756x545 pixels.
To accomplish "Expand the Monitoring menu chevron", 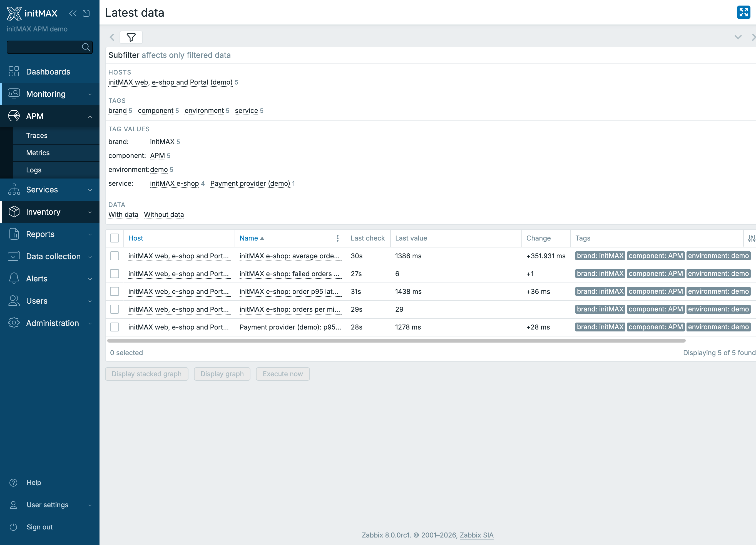I will tap(90, 94).
